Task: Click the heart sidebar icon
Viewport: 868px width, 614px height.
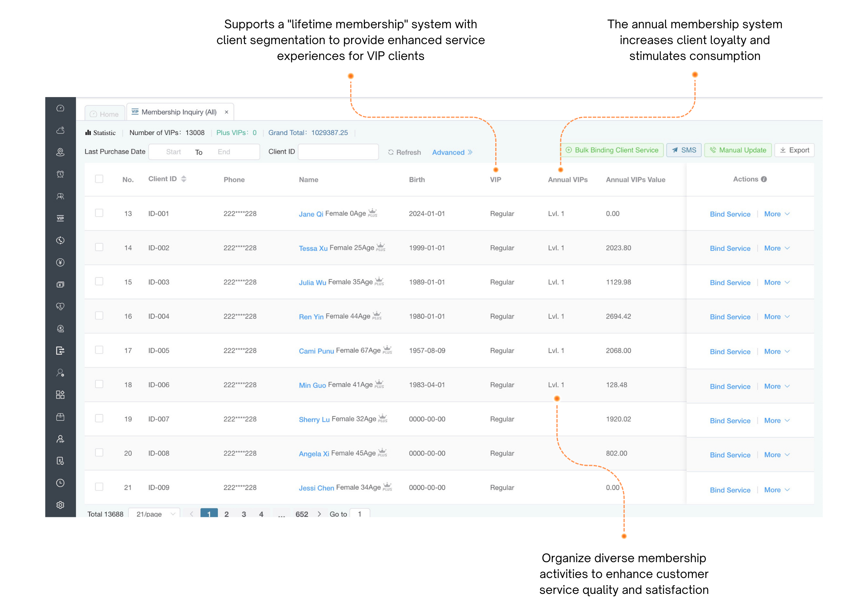Action: (60, 306)
